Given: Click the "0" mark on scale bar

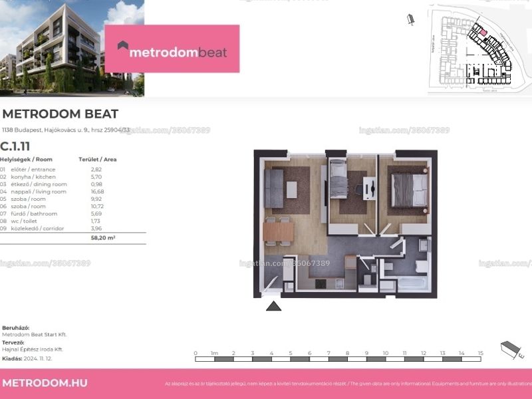Looking at the screenshot, I should 196,353.
